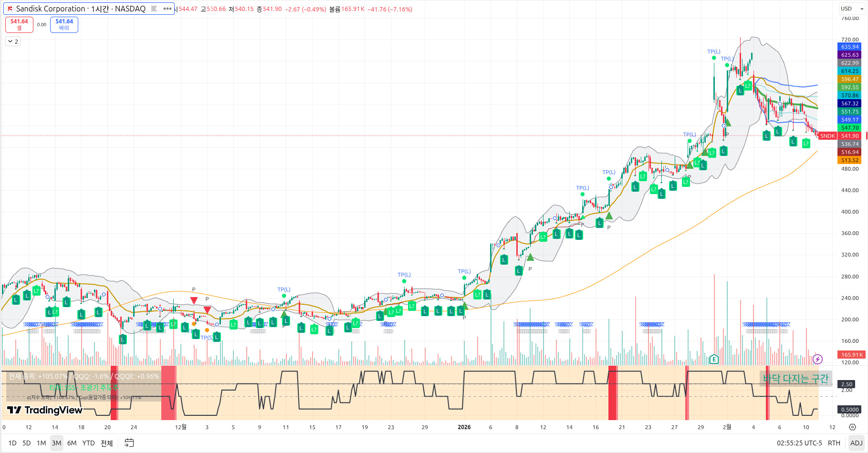Open the RTH session selector
This screenshot has width=868, height=453.
point(834,443)
